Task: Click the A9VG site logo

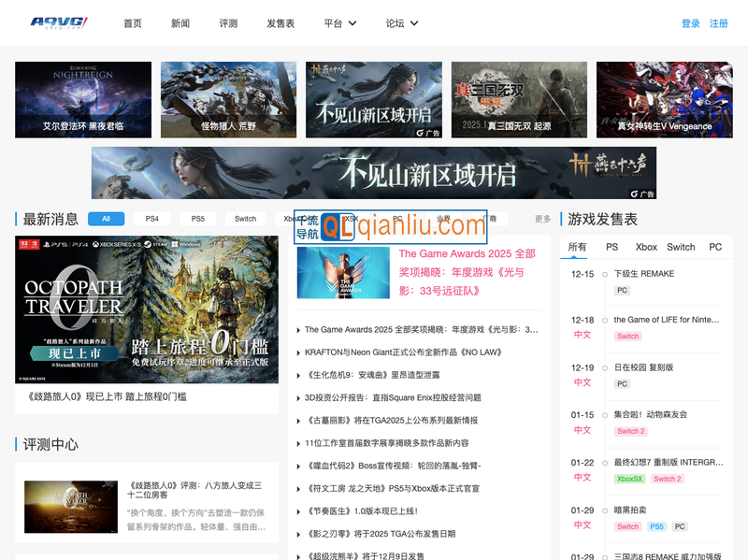Action: click(x=59, y=22)
